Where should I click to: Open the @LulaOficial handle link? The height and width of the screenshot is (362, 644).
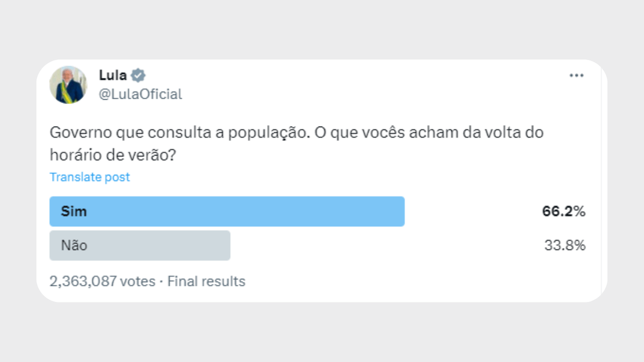tap(141, 94)
